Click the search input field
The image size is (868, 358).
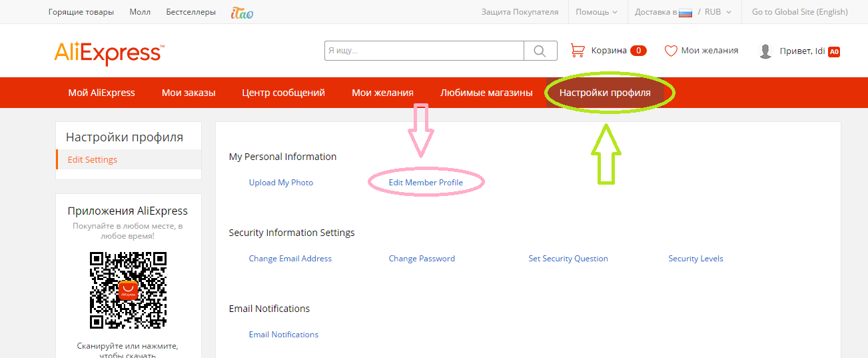(x=424, y=51)
